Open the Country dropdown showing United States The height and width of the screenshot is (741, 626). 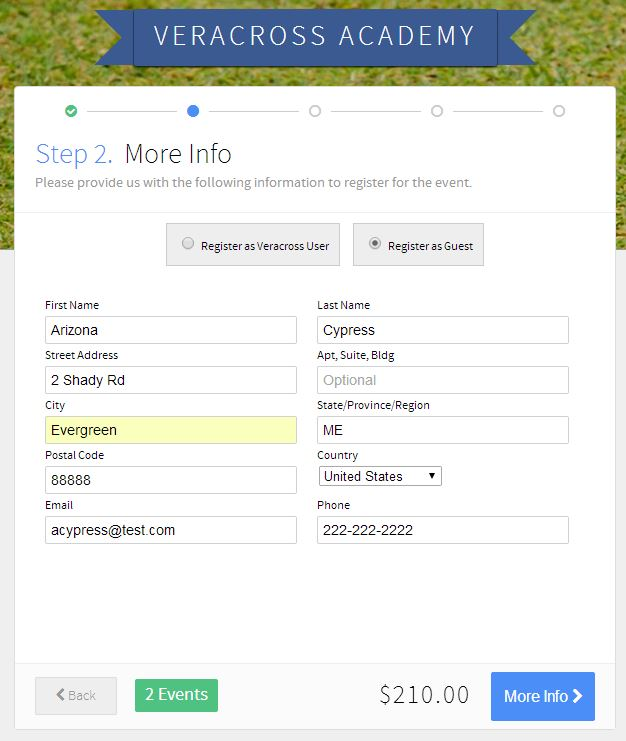(380, 477)
